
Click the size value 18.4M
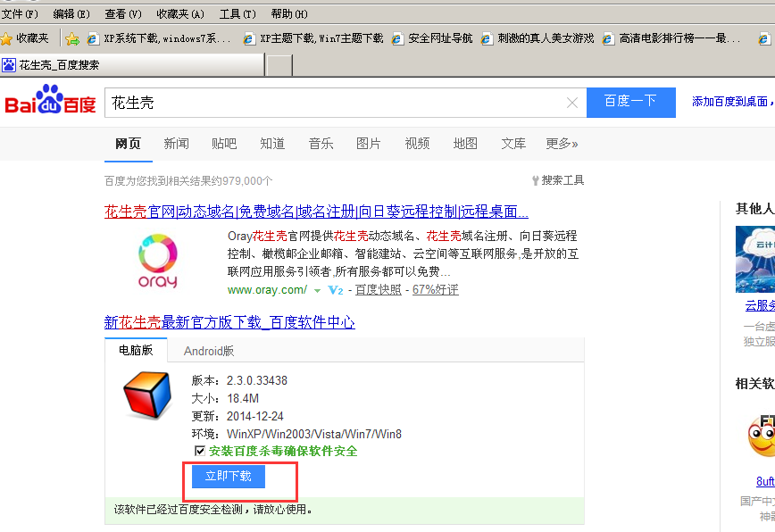tap(243, 399)
